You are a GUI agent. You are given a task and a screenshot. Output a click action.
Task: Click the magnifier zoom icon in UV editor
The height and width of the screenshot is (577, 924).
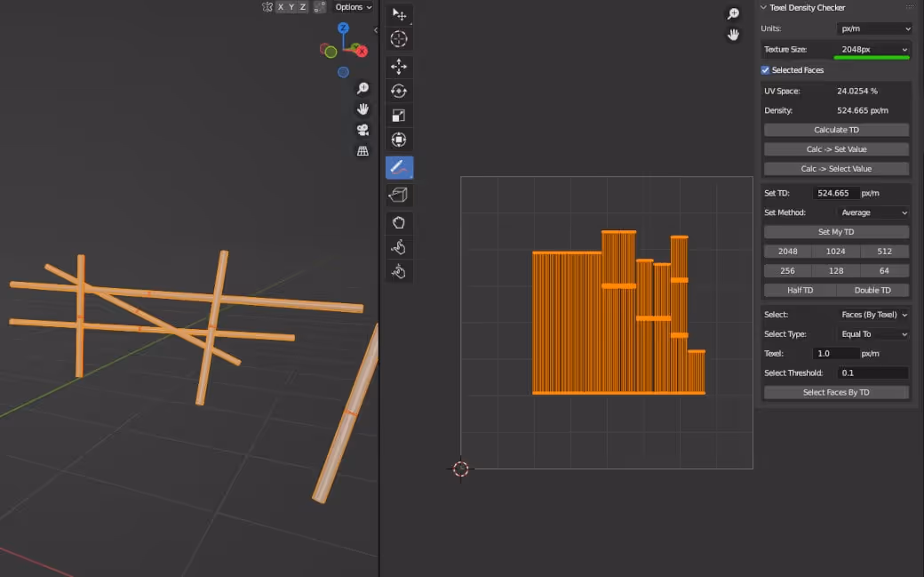click(x=733, y=13)
